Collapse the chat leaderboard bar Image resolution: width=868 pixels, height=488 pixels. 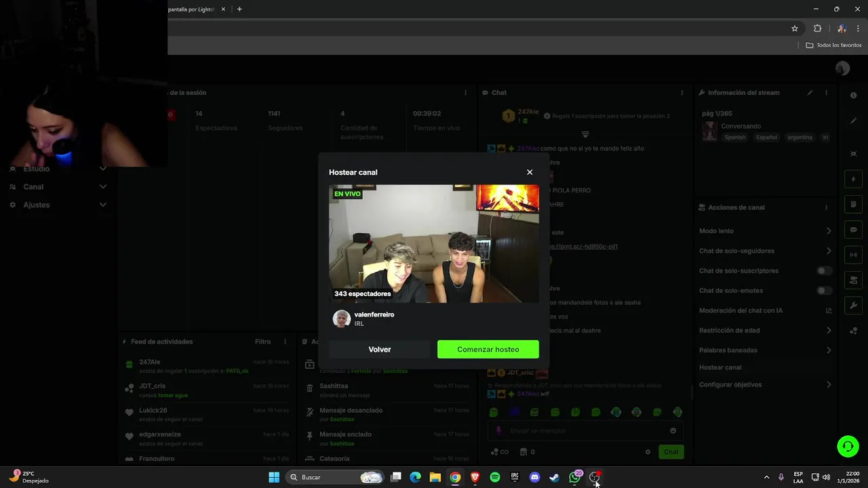(585, 134)
